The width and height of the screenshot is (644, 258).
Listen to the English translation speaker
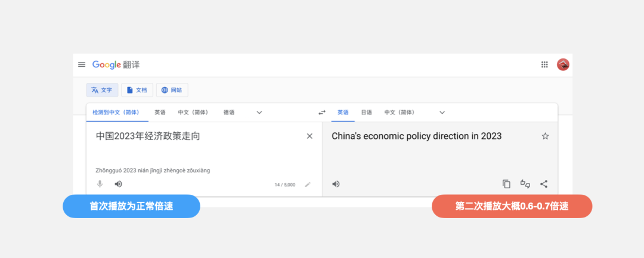[336, 184]
